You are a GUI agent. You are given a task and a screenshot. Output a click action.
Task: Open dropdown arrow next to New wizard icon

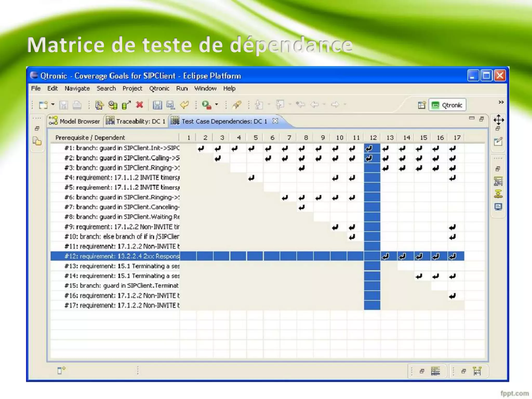click(53, 104)
